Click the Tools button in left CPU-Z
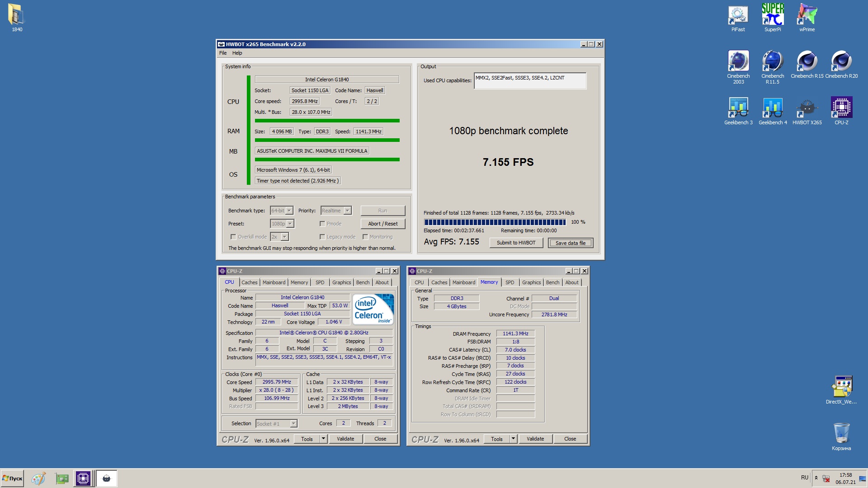Image resolution: width=868 pixels, height=488 pixels. (307, 439)
